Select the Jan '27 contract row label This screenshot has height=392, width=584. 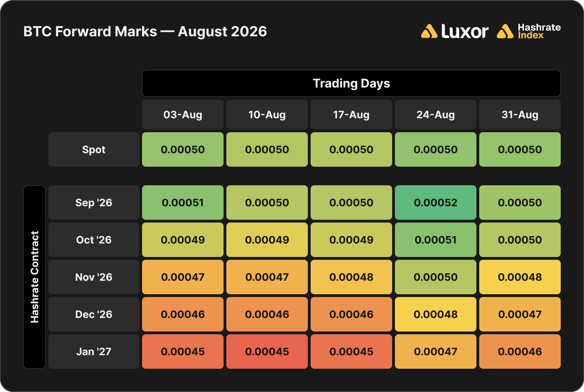coord(94,351)
